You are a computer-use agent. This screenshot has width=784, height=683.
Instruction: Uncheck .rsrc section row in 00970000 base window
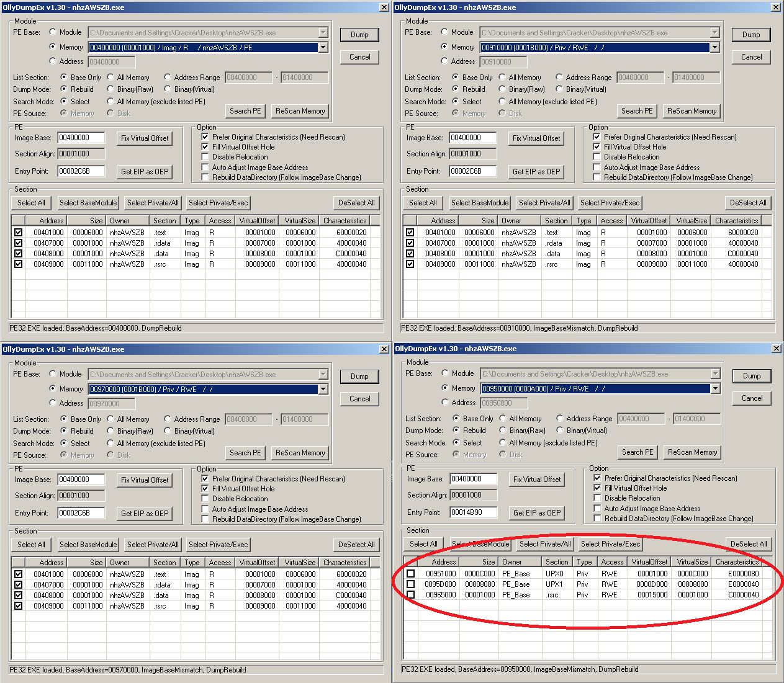[x=19, y=606]
